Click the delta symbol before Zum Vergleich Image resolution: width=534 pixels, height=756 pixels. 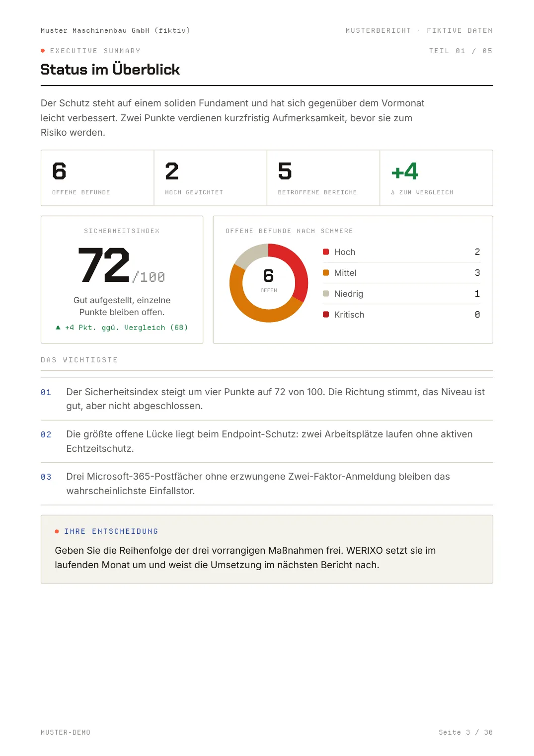pos(393,192)
